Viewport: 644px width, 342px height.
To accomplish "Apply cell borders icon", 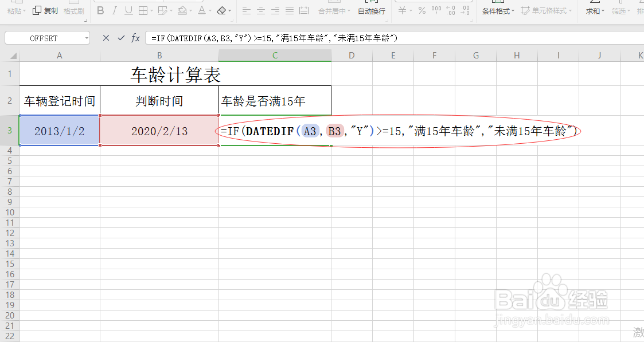I will pyautogui.click(x=143, y=11).
